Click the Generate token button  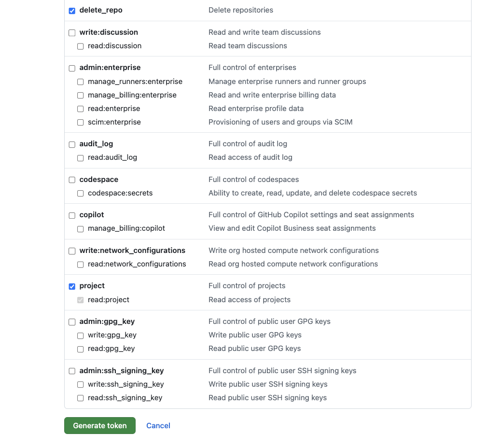(100, 426)
